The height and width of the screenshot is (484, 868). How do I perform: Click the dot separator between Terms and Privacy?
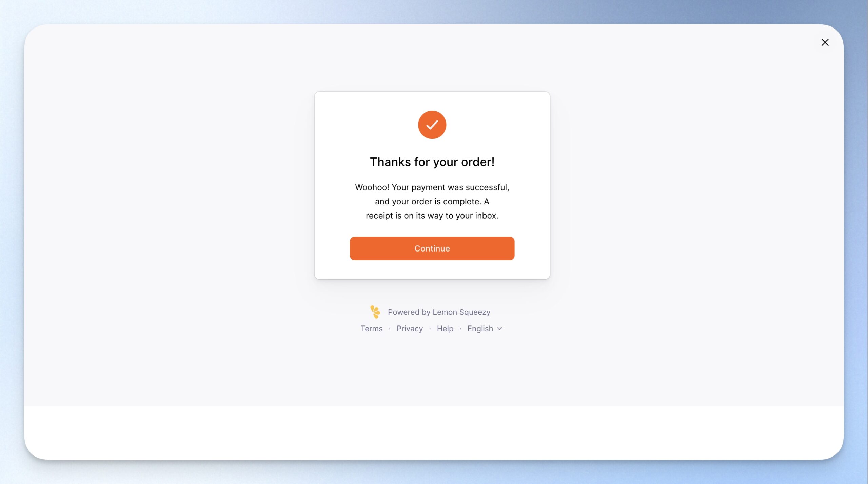point(390,329)
